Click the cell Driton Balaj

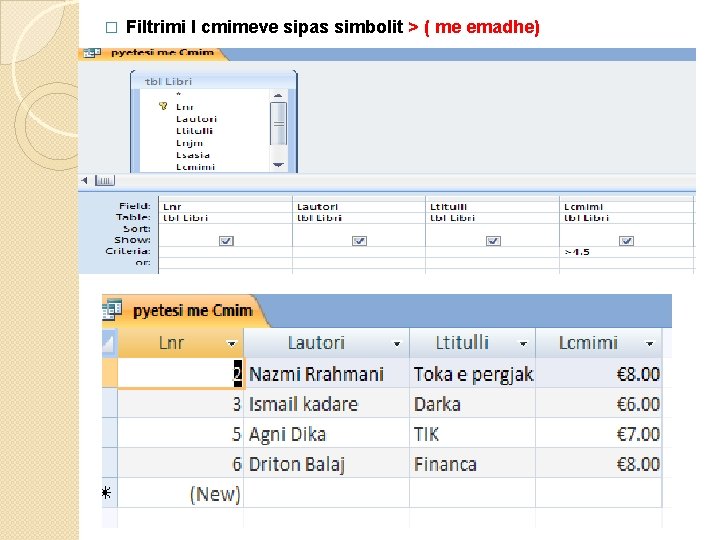tap(326, 463)
